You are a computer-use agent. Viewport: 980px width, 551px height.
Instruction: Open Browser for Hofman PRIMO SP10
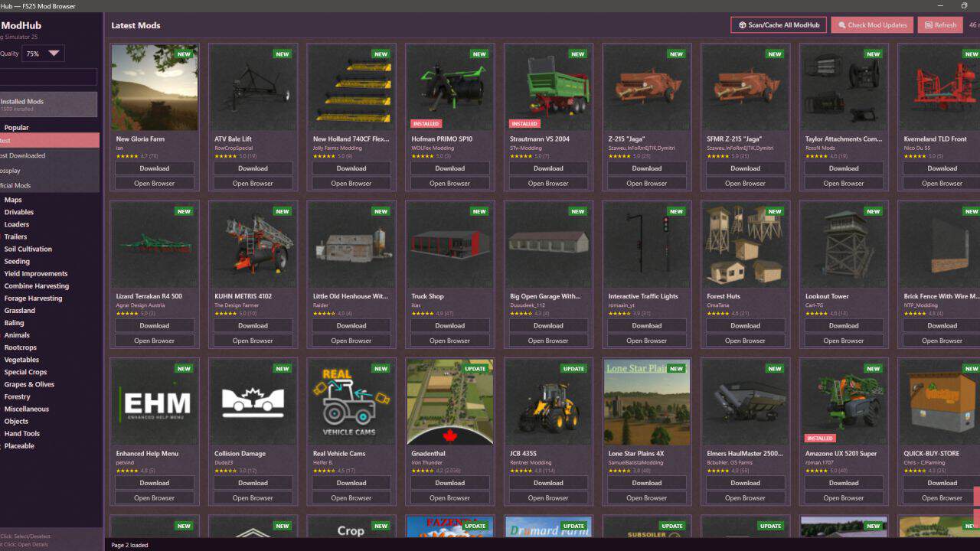(450, 184)
